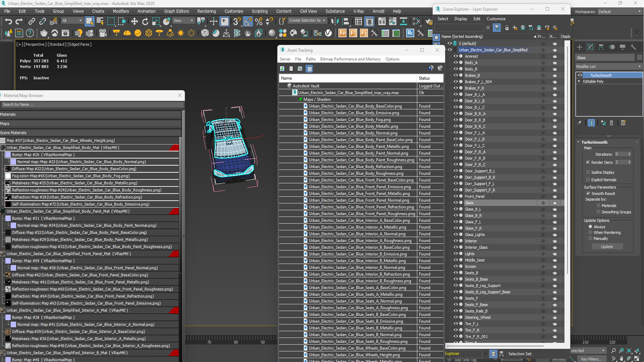Open Select by Name dialog icon

[x=100, y=21]
